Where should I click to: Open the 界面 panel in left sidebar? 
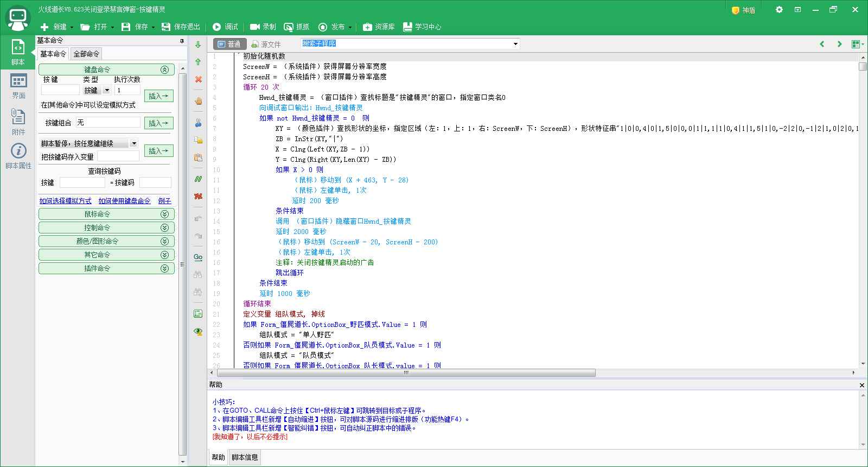tap(18, 86)
